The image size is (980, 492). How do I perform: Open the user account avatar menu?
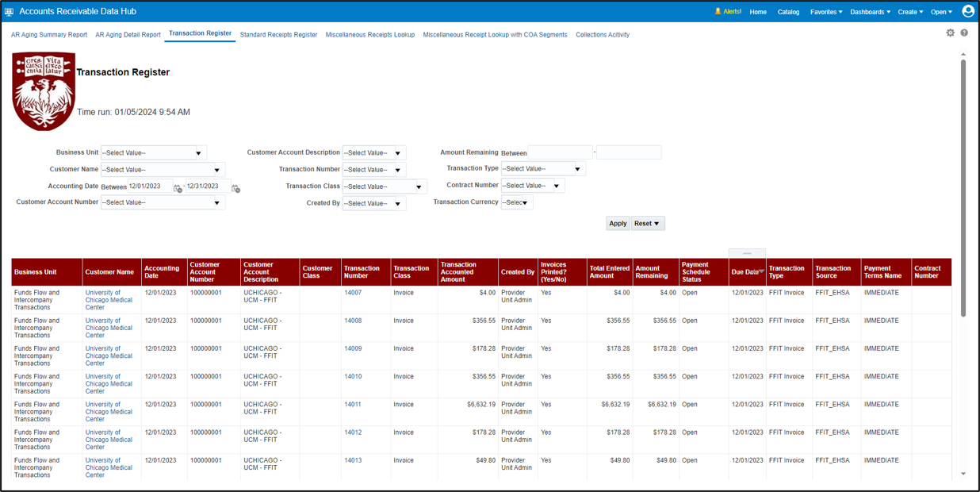(x=967, y=11)
